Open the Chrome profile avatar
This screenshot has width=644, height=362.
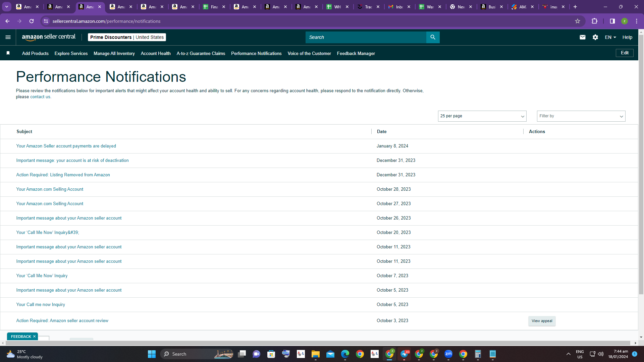(x=625, y=21)
